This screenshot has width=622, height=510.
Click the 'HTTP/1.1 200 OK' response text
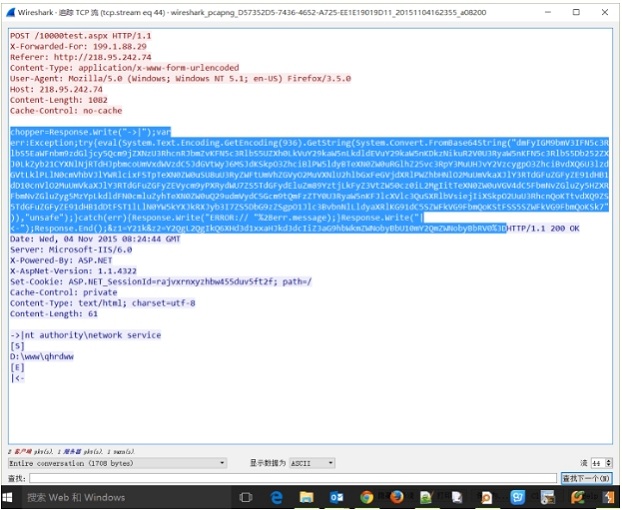coord(543,228)
